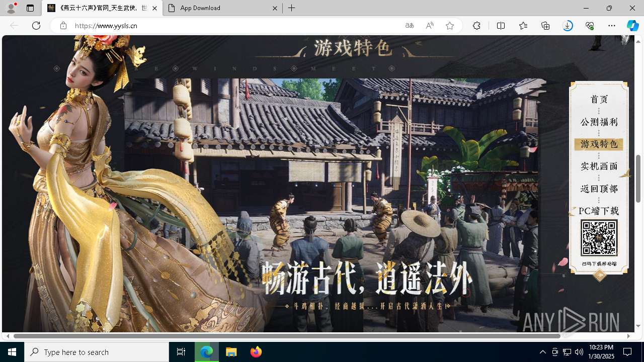The width and height of the screenshot is (644, 362).
Task: Close the 燕云十六声 tab
Action: (154, 8)
